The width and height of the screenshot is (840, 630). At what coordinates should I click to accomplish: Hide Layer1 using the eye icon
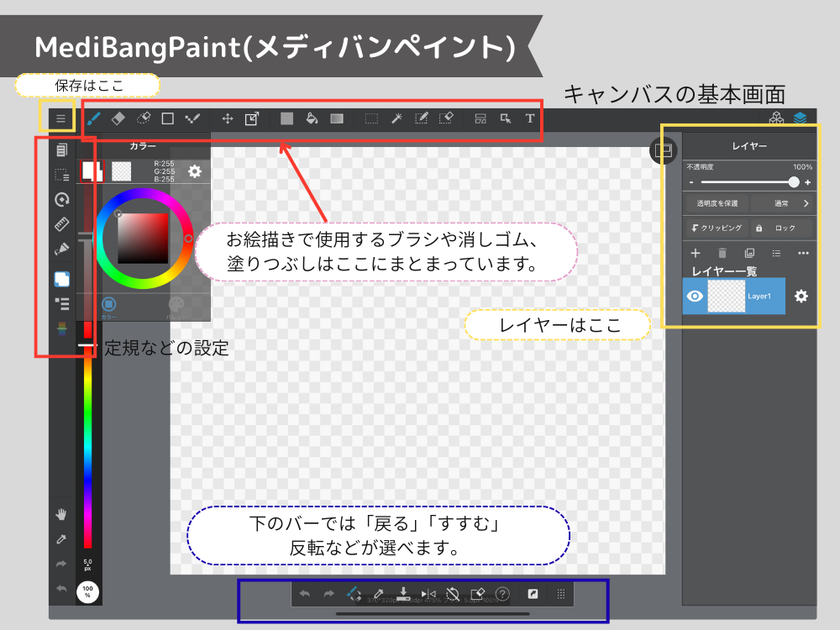695,297
